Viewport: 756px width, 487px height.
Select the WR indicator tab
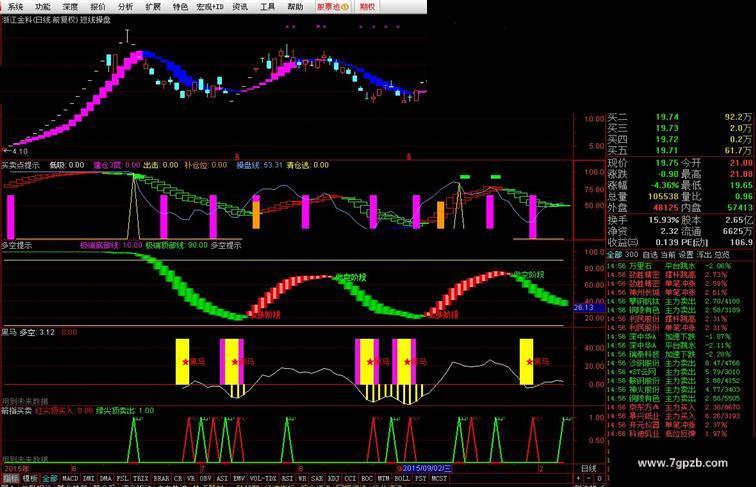[x=302, y=479]
